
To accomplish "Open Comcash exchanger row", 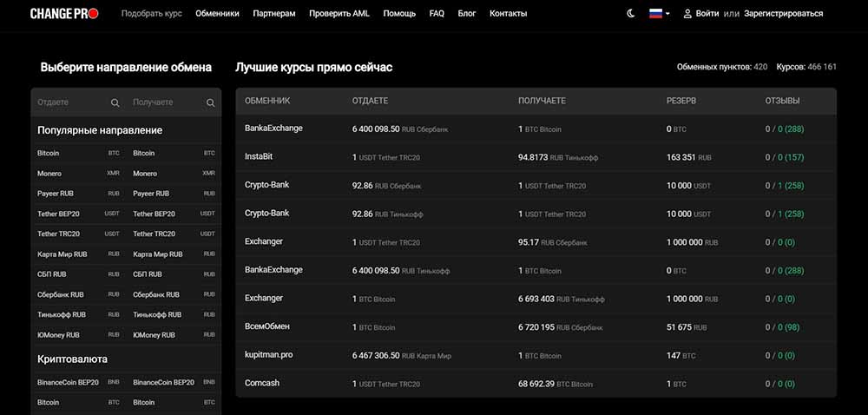I will (x=536, y=384).
